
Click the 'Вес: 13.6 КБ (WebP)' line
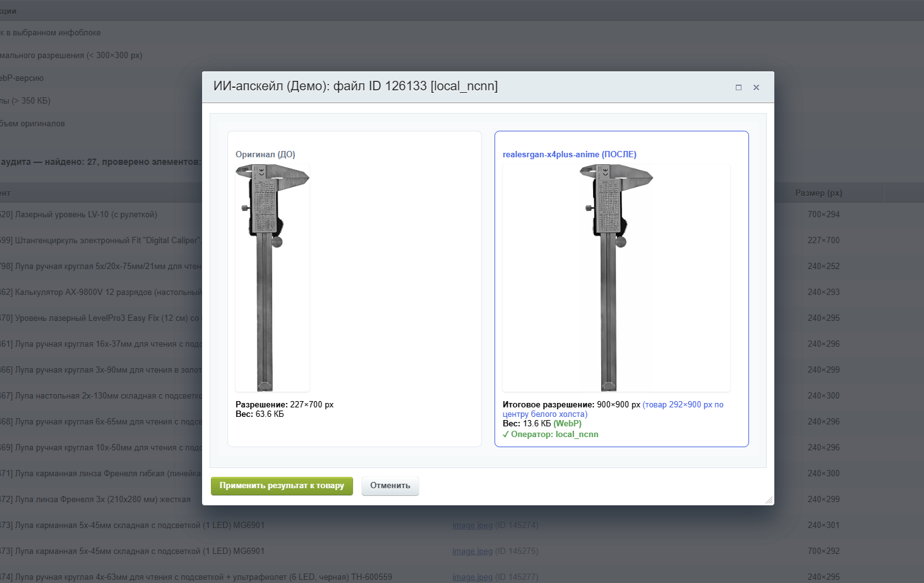pyautogui.click(x=542, y=424)
